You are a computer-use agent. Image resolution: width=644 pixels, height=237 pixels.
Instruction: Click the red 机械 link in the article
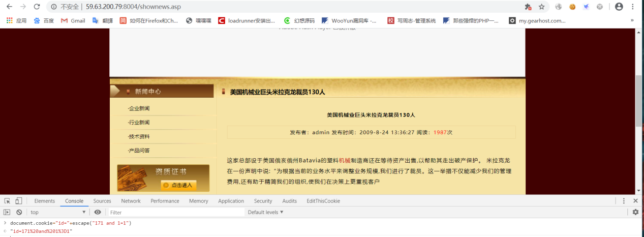click(x=345, y=160)
